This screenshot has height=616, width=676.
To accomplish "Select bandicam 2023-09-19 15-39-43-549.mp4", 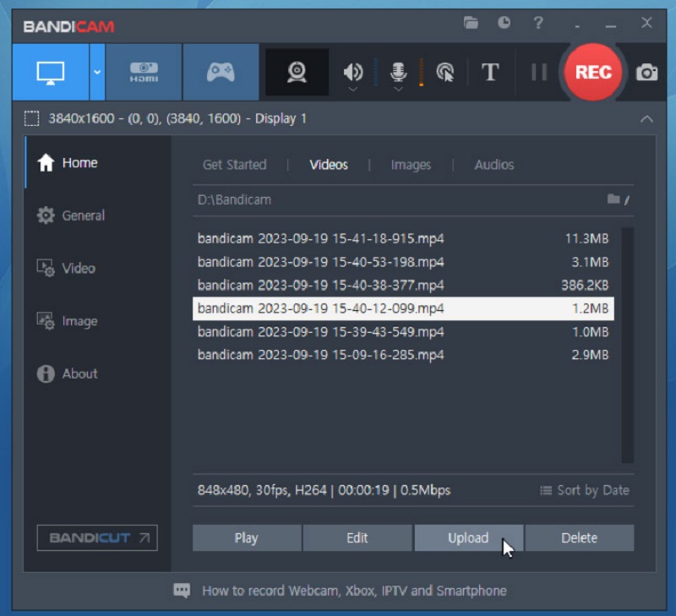I will coord(403,332).
